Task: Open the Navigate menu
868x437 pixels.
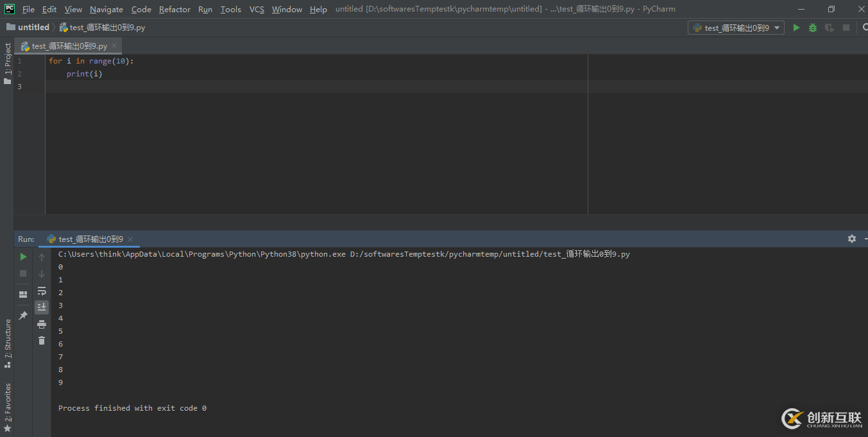Action: click(106, 9)
